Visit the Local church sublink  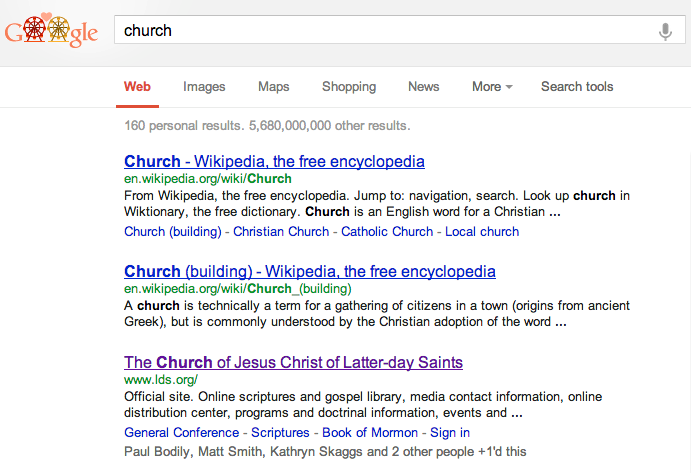[482, 231]
